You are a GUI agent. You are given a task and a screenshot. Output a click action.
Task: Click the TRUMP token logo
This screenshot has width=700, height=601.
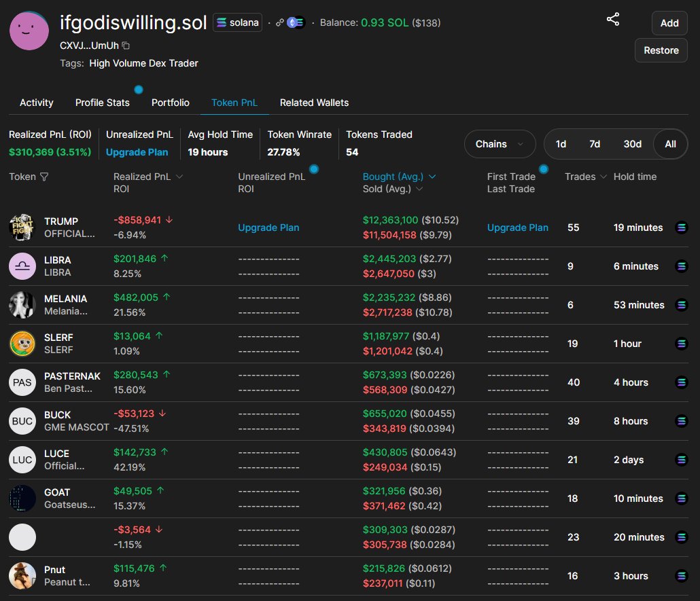point(22,227)
